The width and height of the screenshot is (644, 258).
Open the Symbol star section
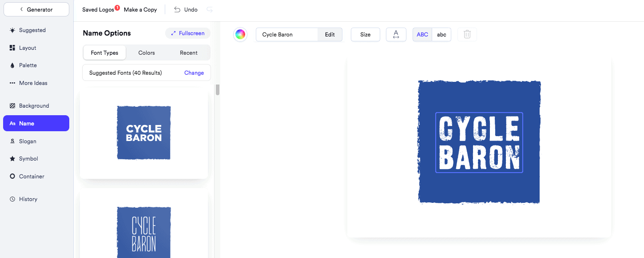(x=28, y=159)
